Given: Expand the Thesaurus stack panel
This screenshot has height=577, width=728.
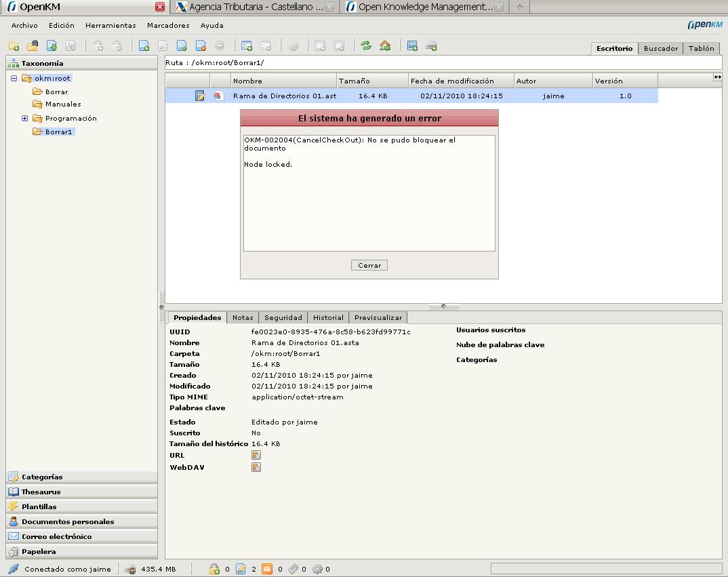Looking at the screenshot, I should [x=82, y=492].
